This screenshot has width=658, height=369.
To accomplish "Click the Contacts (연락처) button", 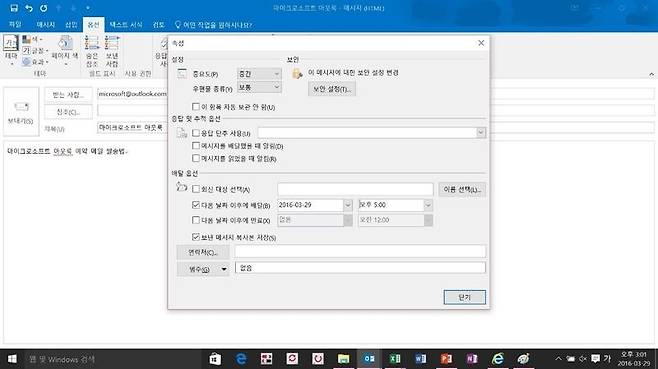I will (x=203, y=252).
